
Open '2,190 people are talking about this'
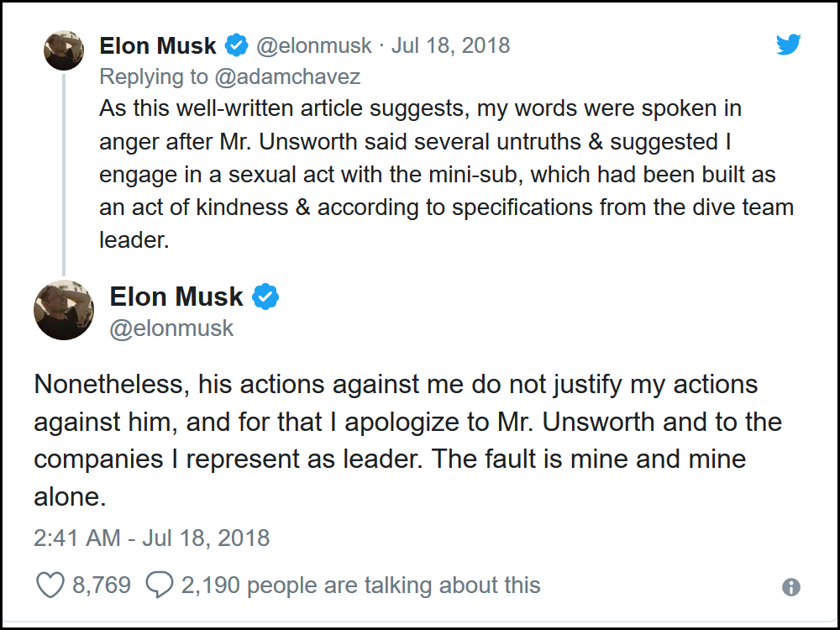(360, 585)
